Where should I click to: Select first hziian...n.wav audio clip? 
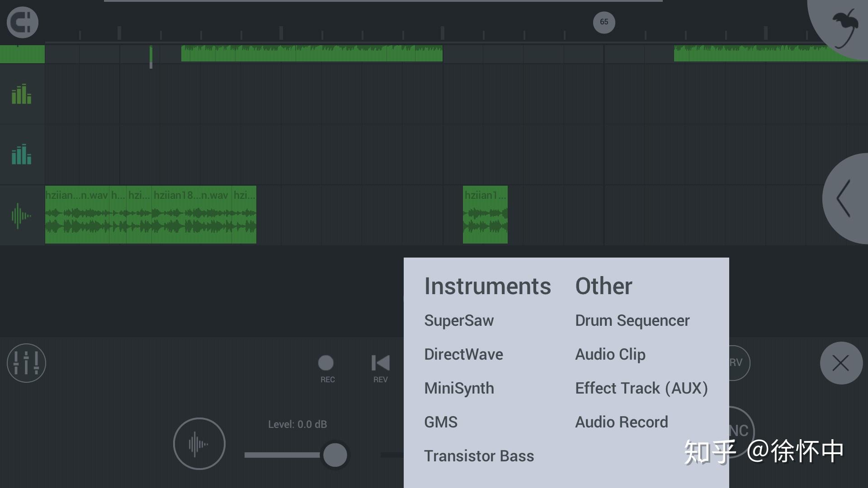[x=77, y=215]
